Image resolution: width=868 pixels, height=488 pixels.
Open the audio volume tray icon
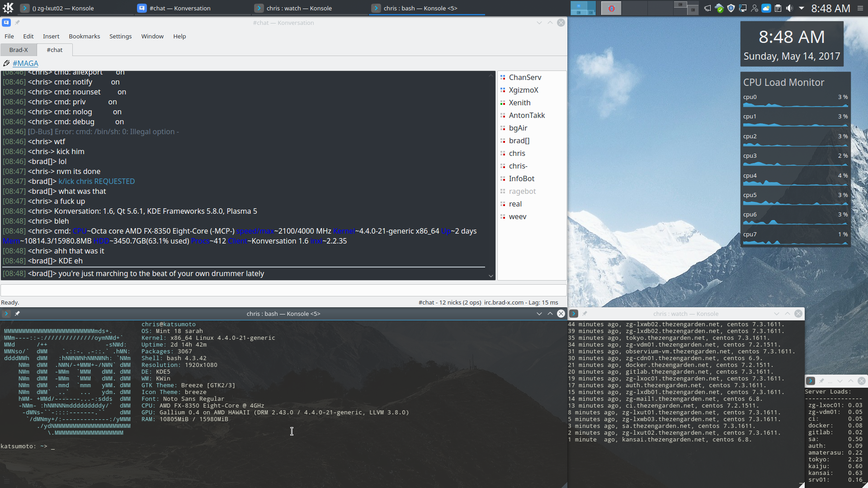click(789, 8)
